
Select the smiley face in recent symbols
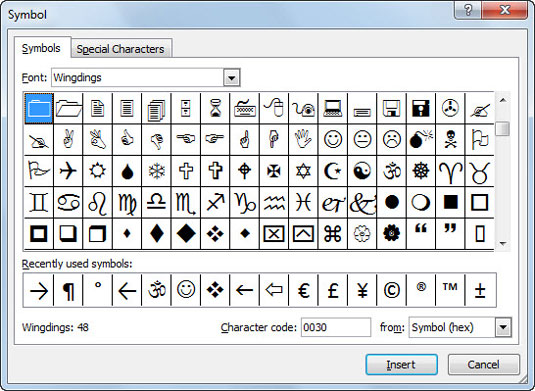[186, 290]
